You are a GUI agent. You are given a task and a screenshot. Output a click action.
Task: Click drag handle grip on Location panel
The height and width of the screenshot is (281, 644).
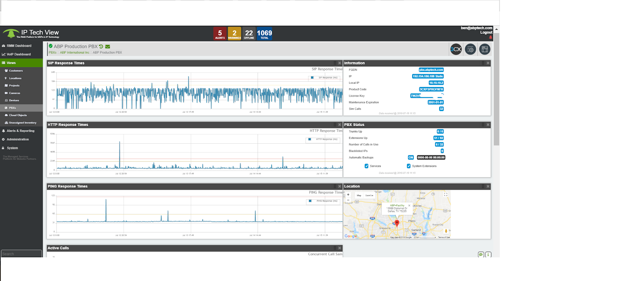click(483, 186)
